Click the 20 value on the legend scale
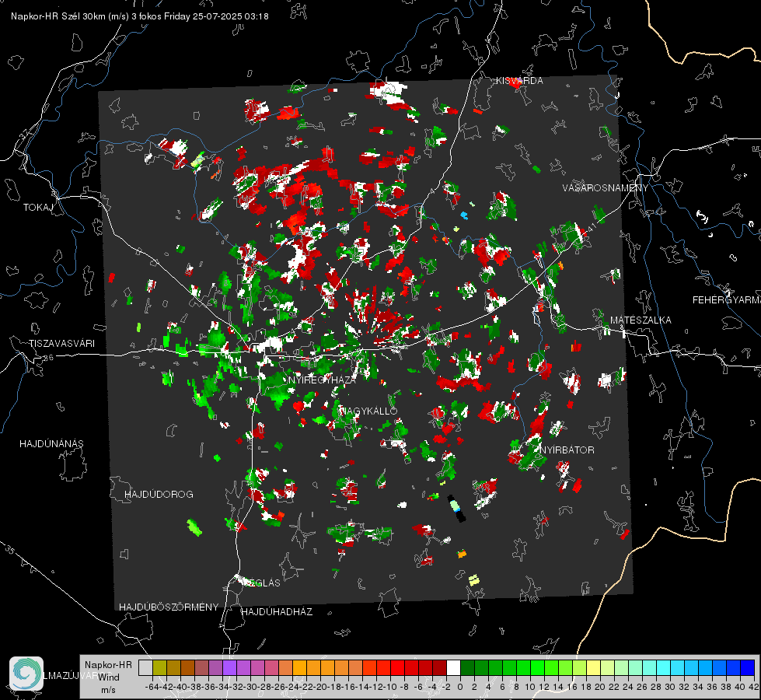Viewport: 761px width, 700px height. coord(600,687)
